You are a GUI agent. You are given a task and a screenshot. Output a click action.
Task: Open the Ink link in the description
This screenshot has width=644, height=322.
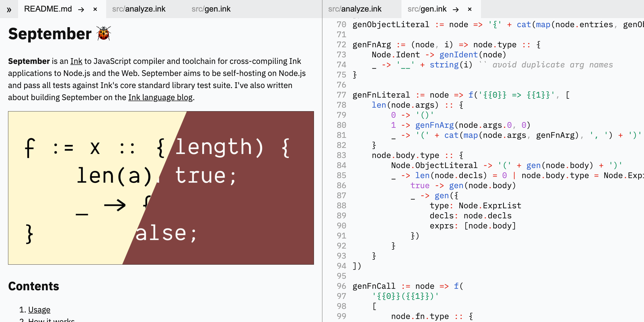pos(76,61)
